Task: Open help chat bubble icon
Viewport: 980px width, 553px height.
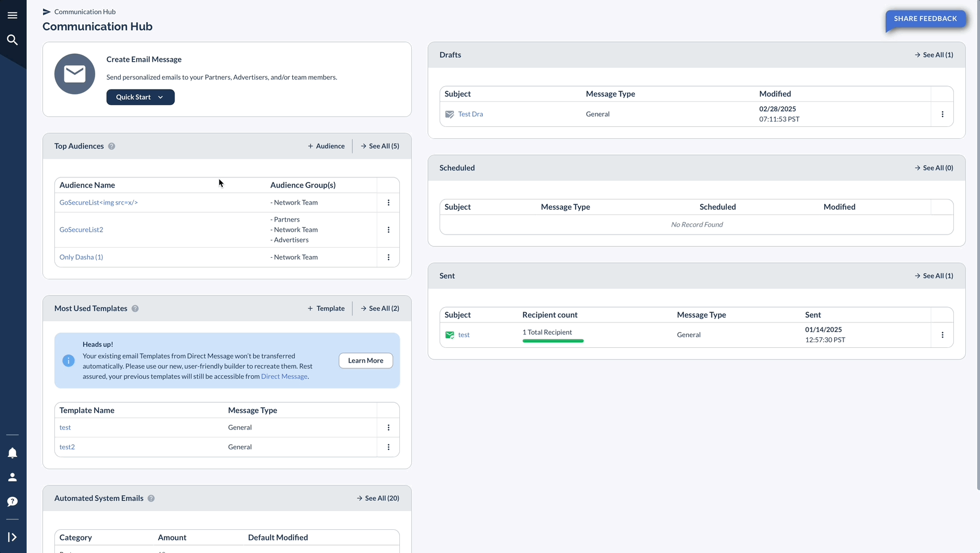Action: point(12,501)
